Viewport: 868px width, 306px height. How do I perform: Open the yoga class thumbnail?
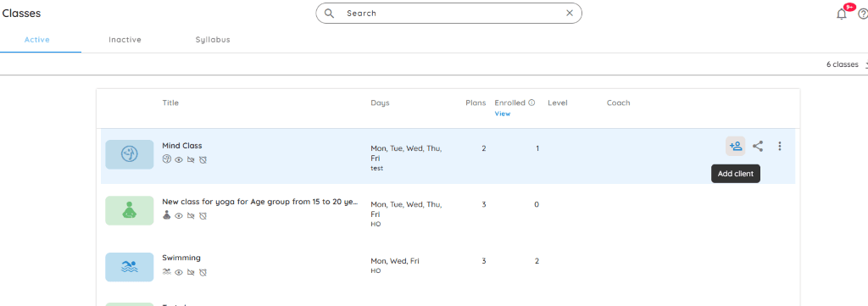pos(130,210)
